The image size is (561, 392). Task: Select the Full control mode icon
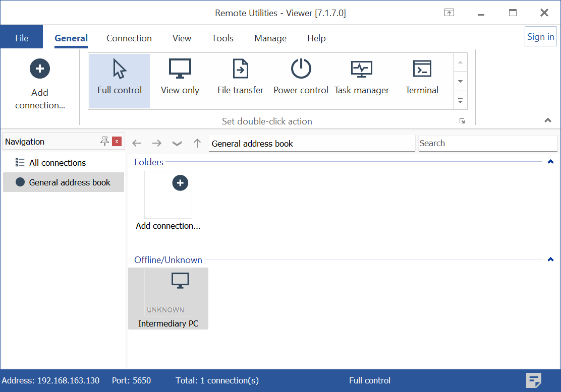[x=120, y=70]
